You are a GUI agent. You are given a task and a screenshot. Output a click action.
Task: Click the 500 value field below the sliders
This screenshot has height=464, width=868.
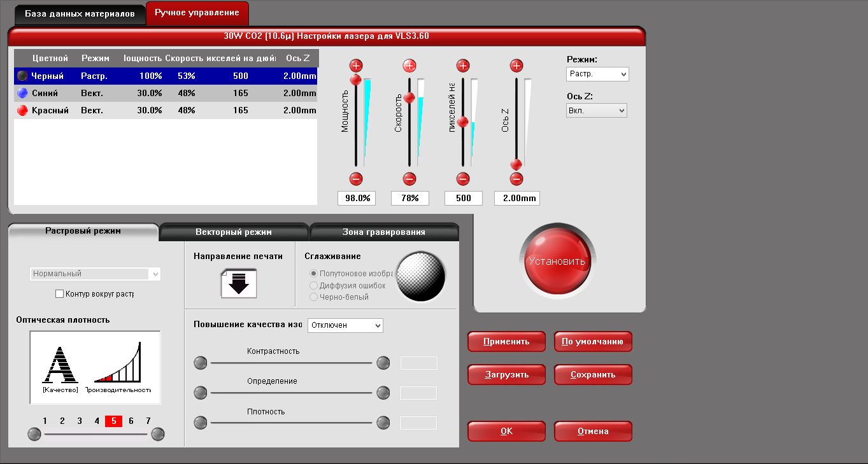pos(464,198)
